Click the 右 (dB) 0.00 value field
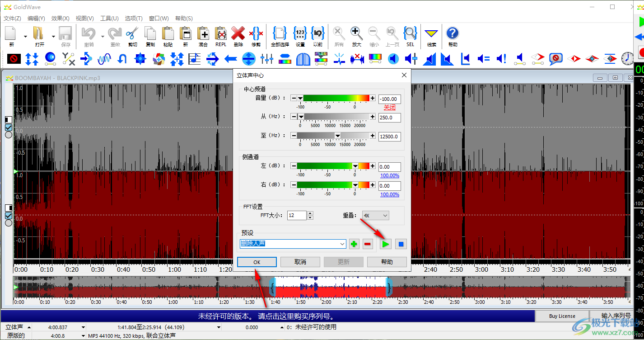This screenshot has width=644, height=340. tap(390, 186)
